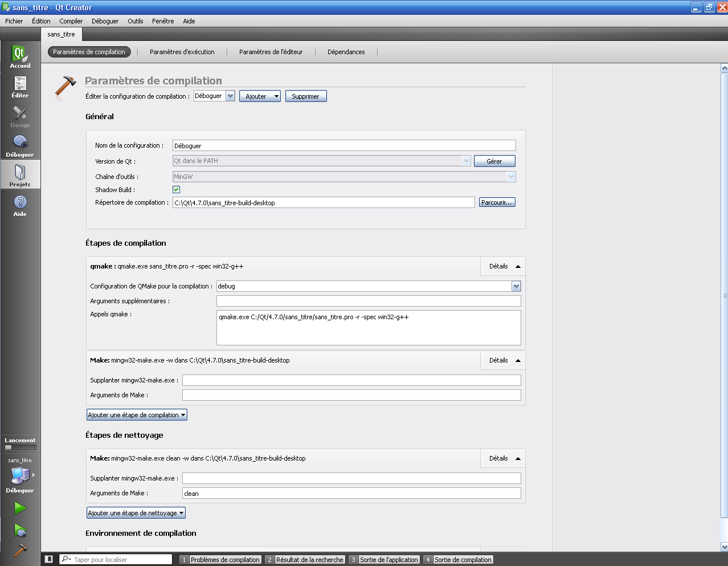The image size is (728, 566).
Task: Switch to Déboguer mode in sidebar
Action: (20, 146)
